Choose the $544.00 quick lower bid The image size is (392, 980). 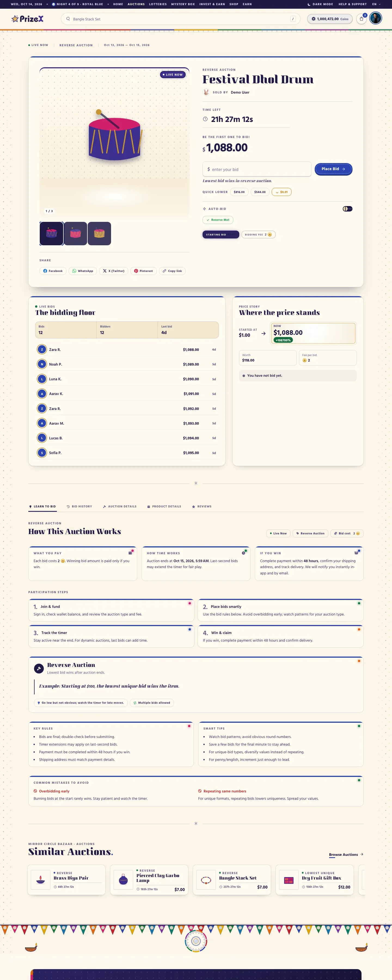[x=260, y=192]
